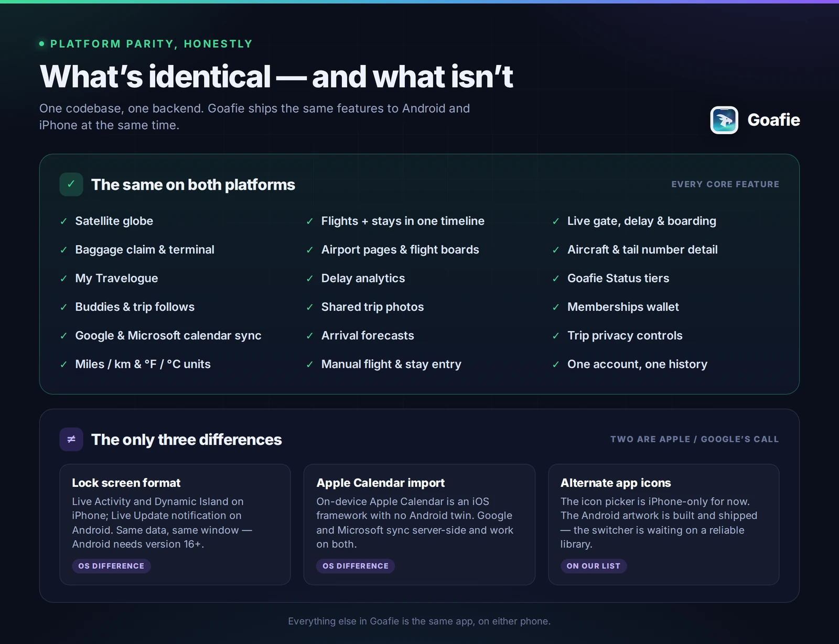Click 'The only three differences' heading
The width and height of the screenshot is (839, 644).
coord(187,439)
